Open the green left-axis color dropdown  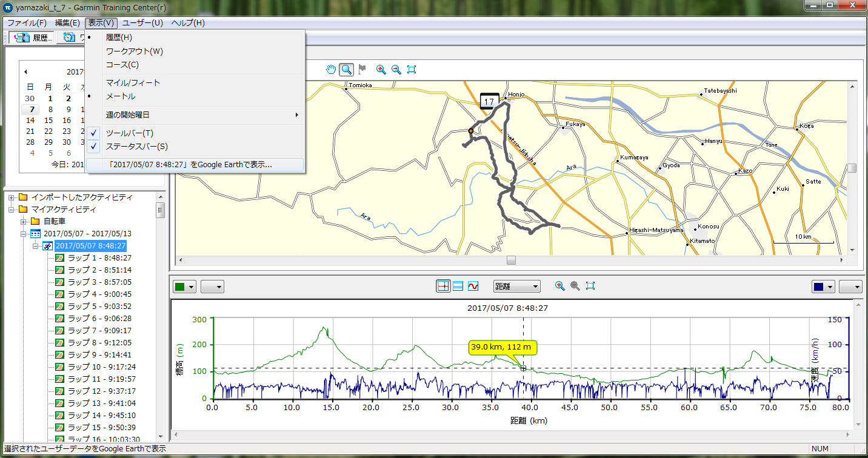(x=185, y=287)
